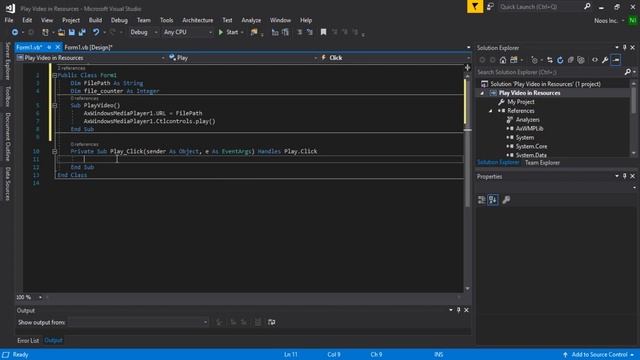Image resolution: width=640 pixels, height=360 pixels.
Task: Click the Alphabetical sort icon in Properties
Action: [493, 200]
